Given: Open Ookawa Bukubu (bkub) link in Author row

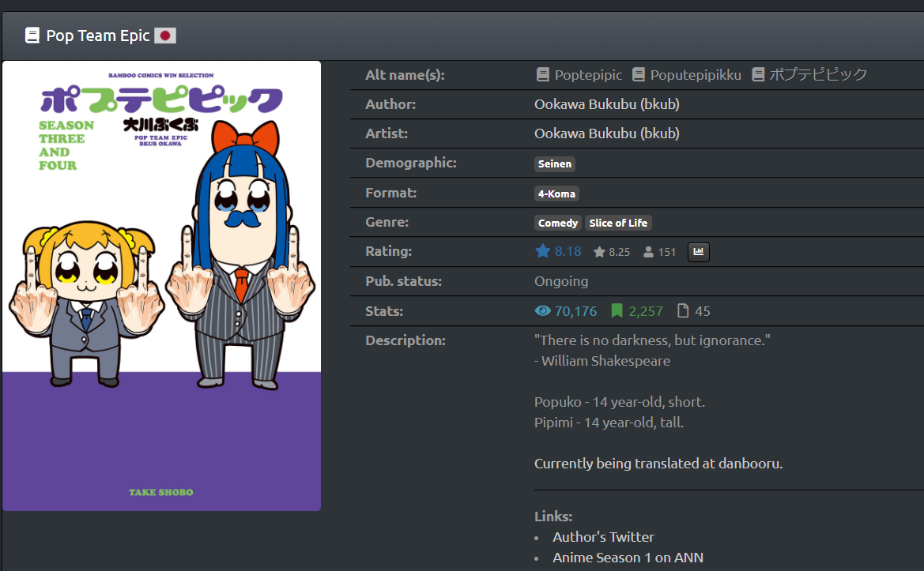Looking at the screenshot, I should point(607,104).
